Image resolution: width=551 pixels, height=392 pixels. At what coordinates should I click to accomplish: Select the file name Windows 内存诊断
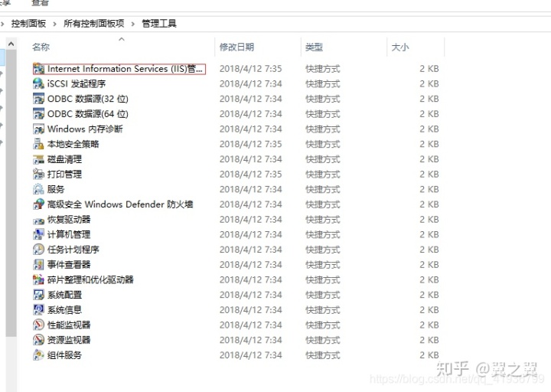85,129
